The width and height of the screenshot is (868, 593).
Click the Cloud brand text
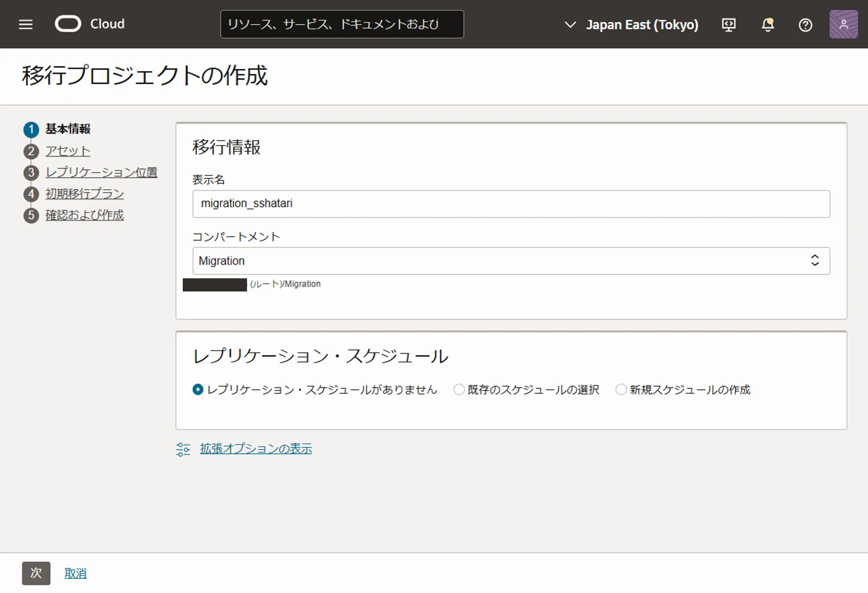coord(107,24)
